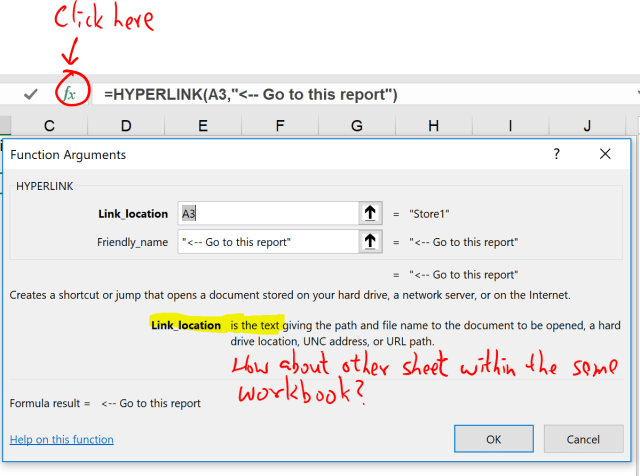This screenshot has width=640, height=476.
Task: Click the Friendly_name input field
Action: pyautogui.click(x=268, y=241)
